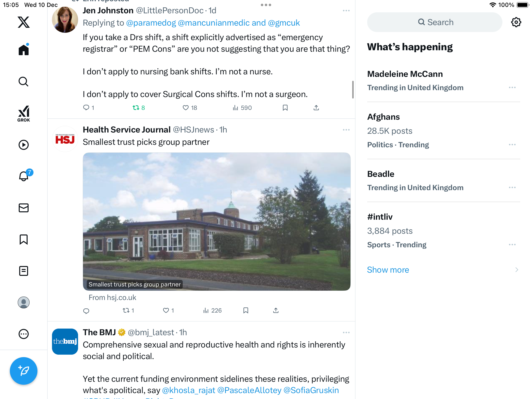532x399 pixels.
Task: Click the timeline scrollbar handle
Action: tap(353, 89)
